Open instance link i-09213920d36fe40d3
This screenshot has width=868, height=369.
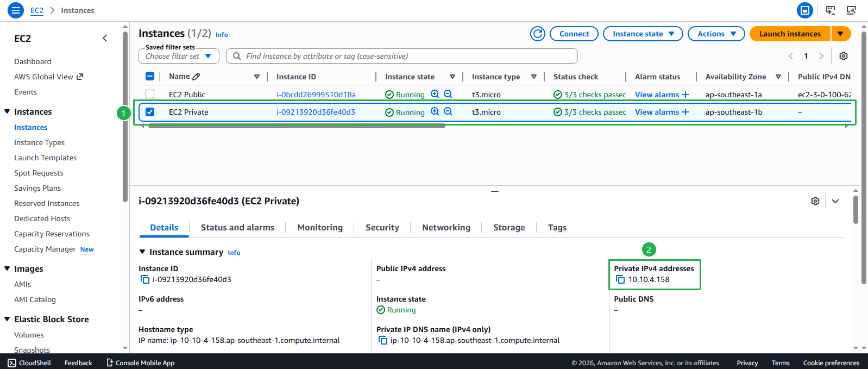[x=316, y=112]
